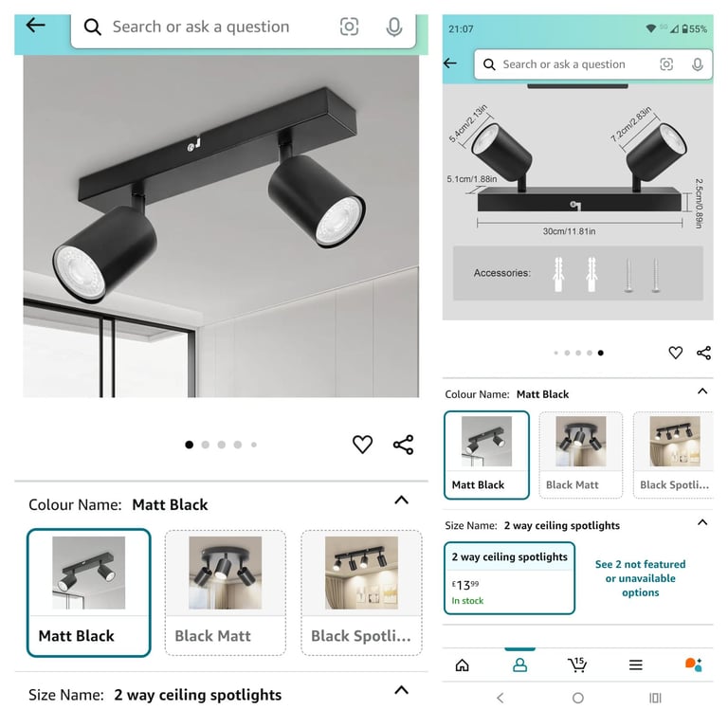
Task: Open Rufus assistant icon in bottom bar
Action: (693, 664)
